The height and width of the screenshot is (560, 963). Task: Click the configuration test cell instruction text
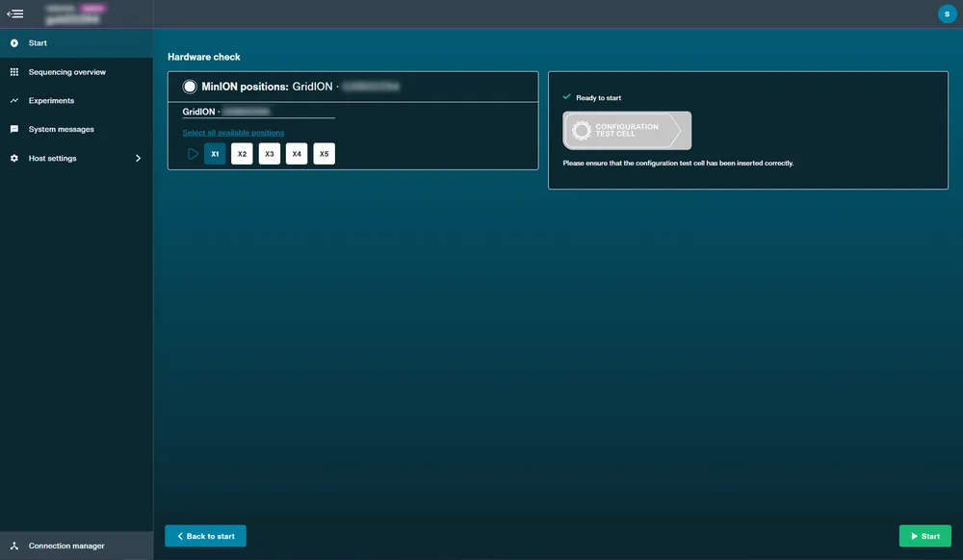[678, 164]
